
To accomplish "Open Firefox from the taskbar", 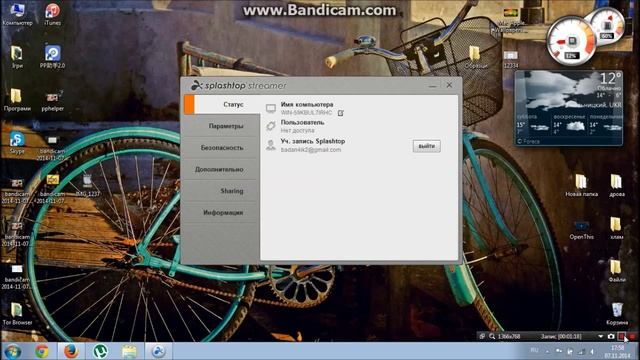I will pyautogui.click(x=71, y=351).
